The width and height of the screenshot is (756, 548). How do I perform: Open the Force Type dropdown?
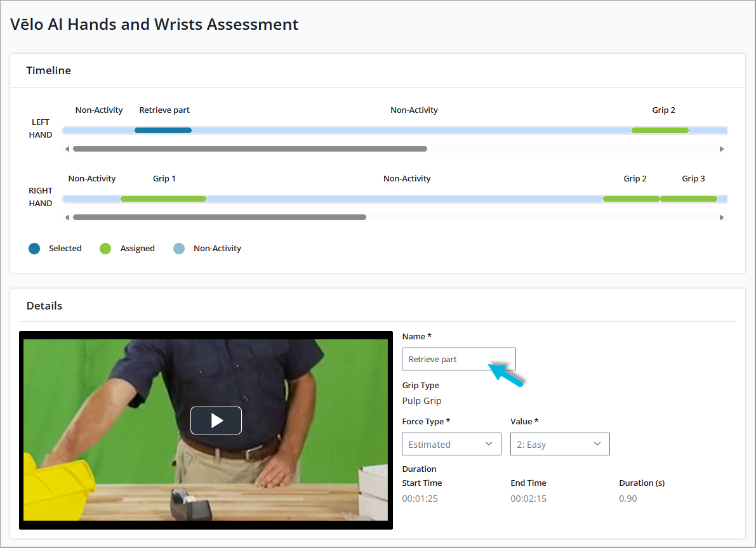451,444
